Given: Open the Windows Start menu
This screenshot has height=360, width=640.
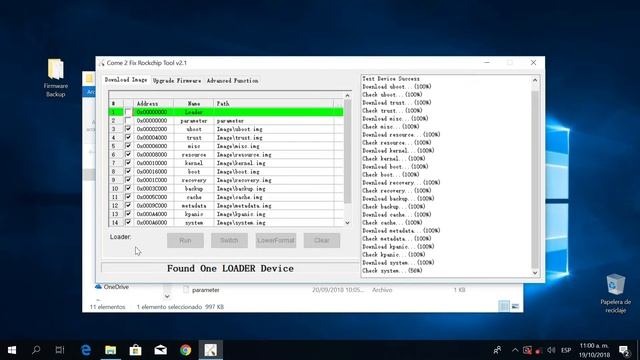Looking at the screenshot, I should tap(12, 350).
